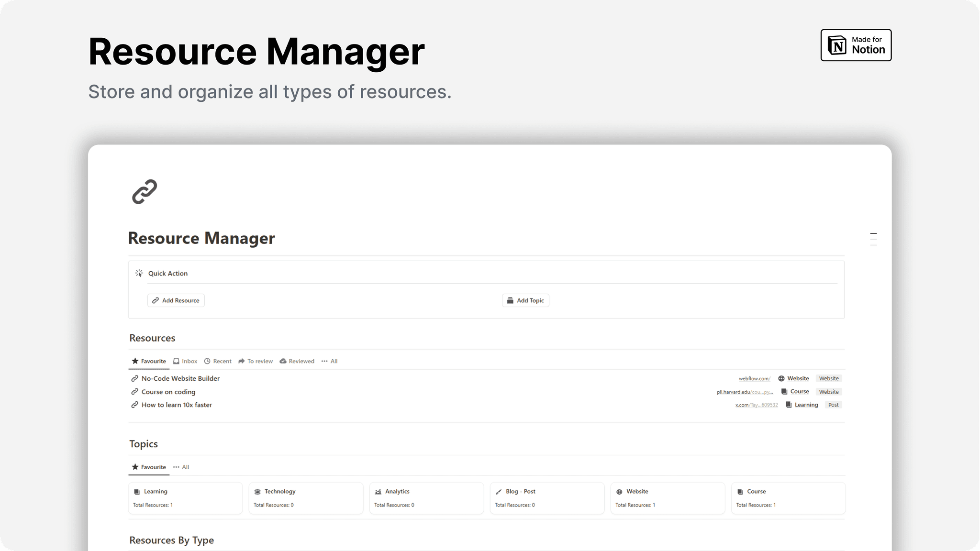Click the chart icon on the Analytics card
This screenshot has height=551, width=980.
click(x=378, y=491)
